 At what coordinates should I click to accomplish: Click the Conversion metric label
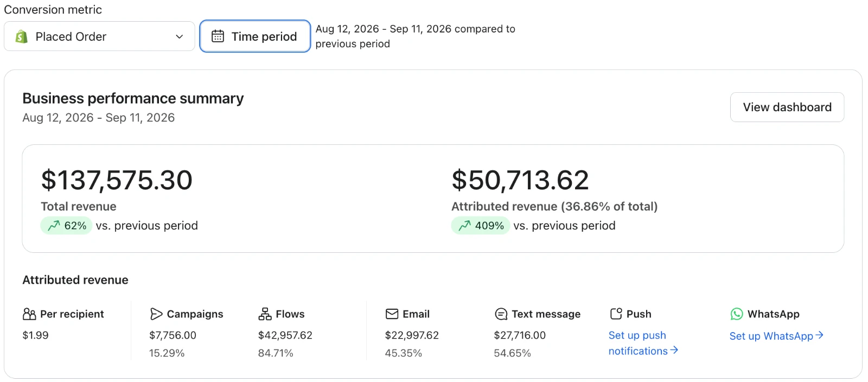point(53,10)
